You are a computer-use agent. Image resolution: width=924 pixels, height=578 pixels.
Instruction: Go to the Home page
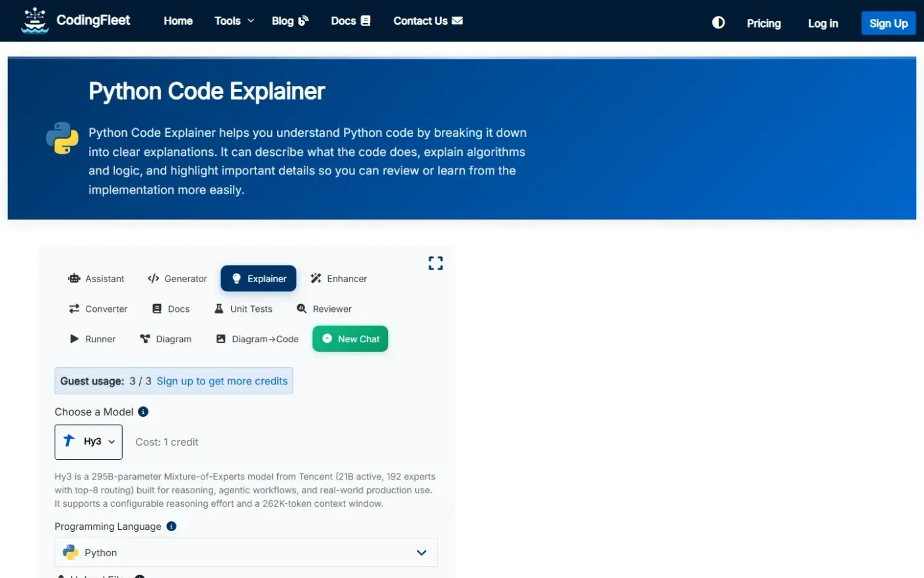178,21
